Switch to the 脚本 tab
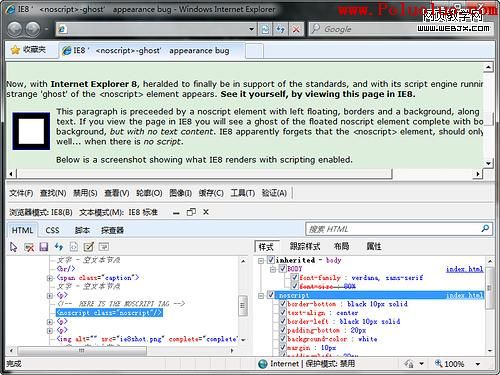 pos(82,230)
